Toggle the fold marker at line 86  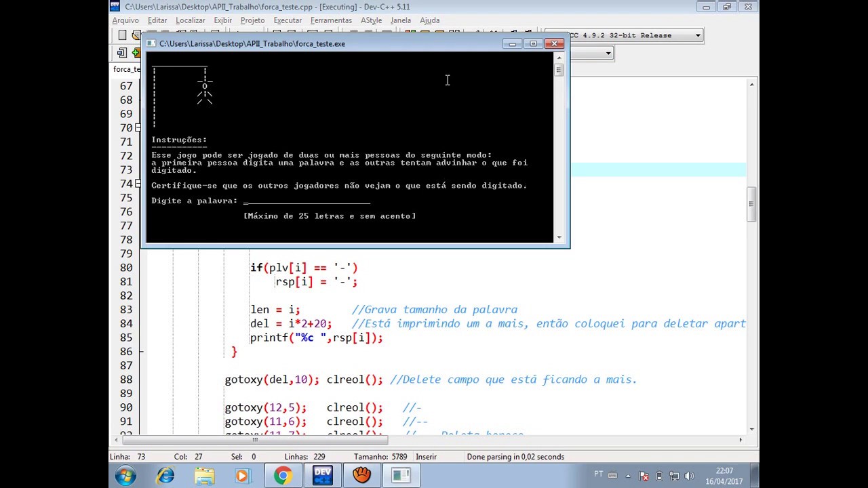141,352
